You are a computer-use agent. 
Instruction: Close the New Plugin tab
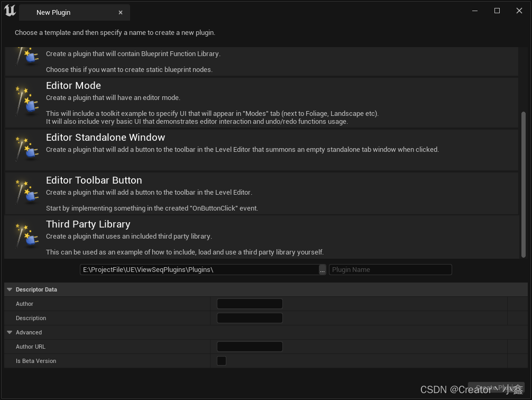121,13
